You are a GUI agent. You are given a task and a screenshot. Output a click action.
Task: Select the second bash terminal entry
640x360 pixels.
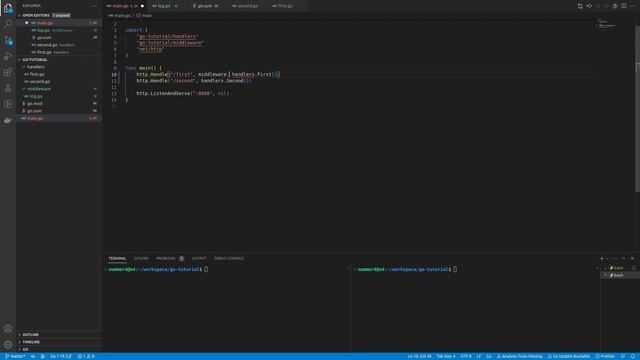click(619, 276)
